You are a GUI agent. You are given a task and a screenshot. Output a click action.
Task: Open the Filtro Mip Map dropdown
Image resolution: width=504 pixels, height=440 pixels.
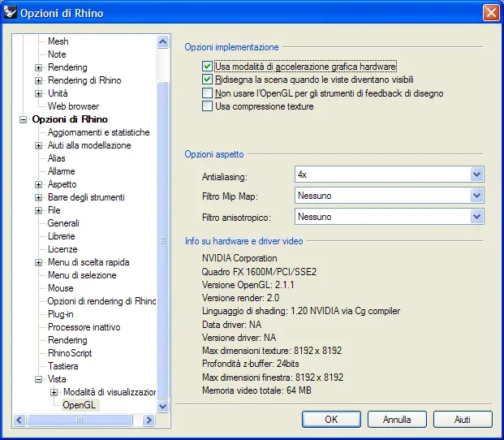pos(476,196)
